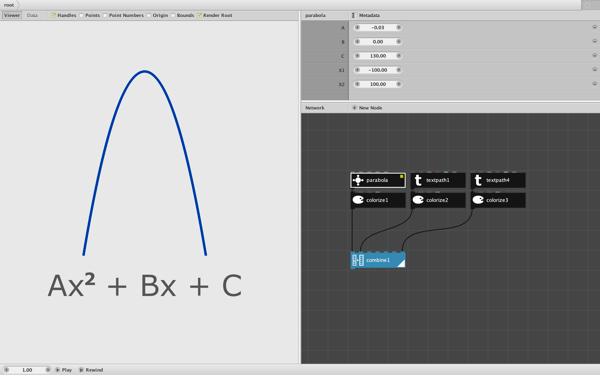Decrease parameter B with left arrow
Screen dimensions: 600x375
point(357,42)
